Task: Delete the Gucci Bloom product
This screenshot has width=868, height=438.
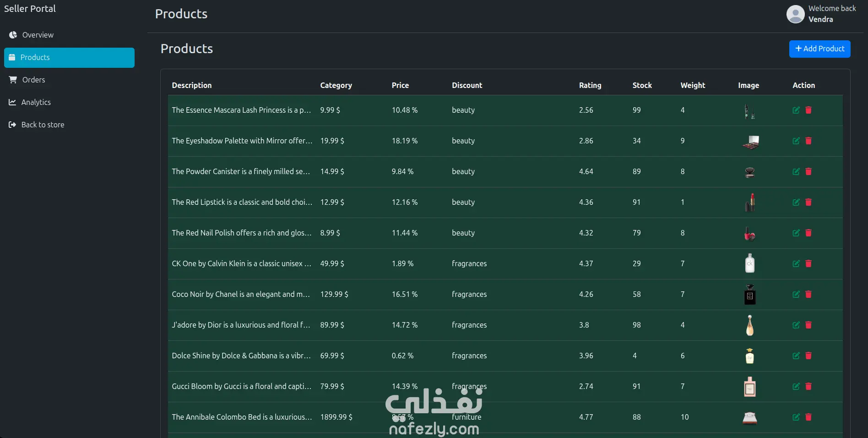Action: 808,386
